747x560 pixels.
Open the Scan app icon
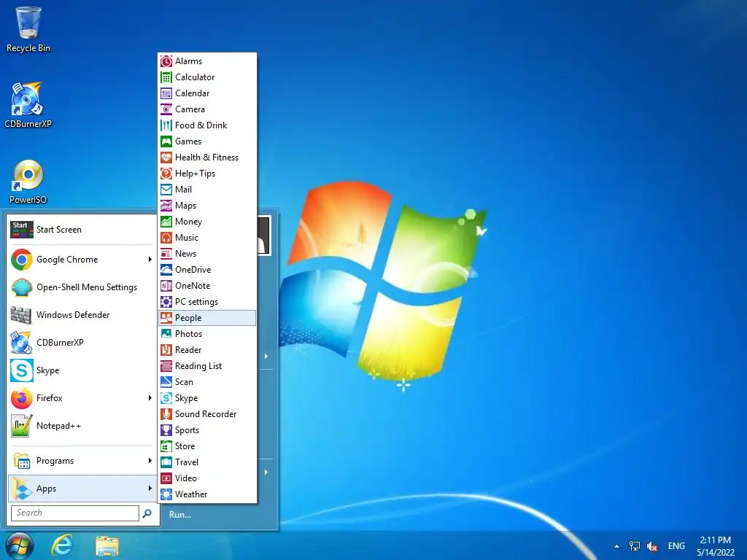click(x=166, y=382)
